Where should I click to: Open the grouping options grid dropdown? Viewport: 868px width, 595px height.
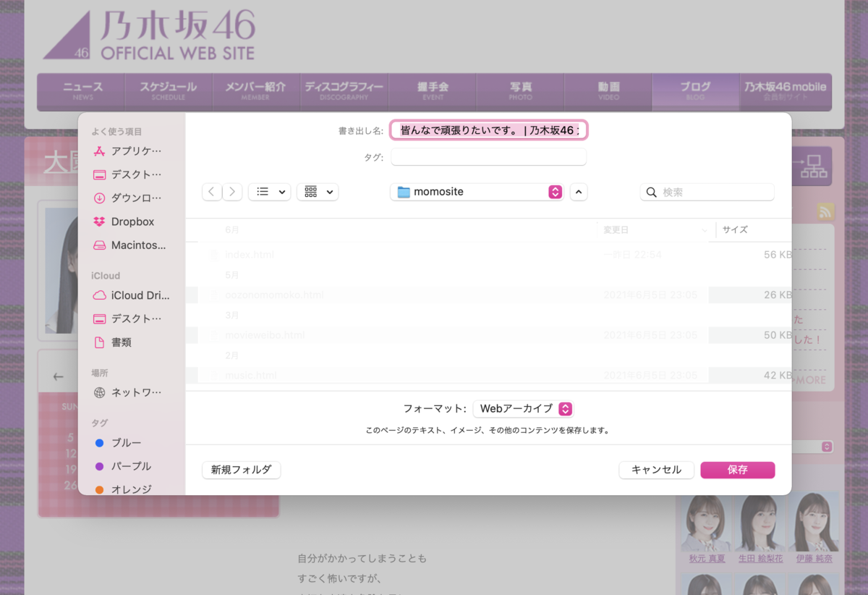318,192
